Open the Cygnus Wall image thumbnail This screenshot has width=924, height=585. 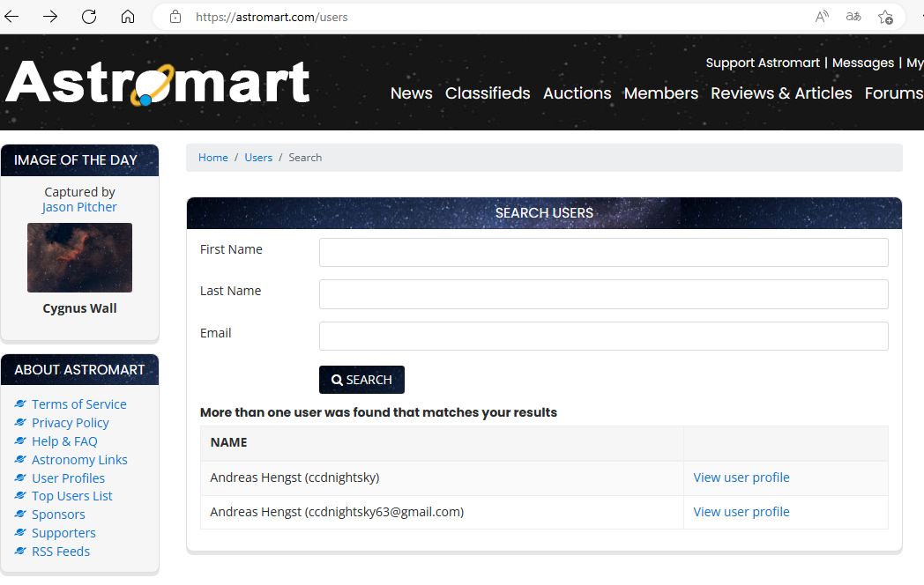79,257
